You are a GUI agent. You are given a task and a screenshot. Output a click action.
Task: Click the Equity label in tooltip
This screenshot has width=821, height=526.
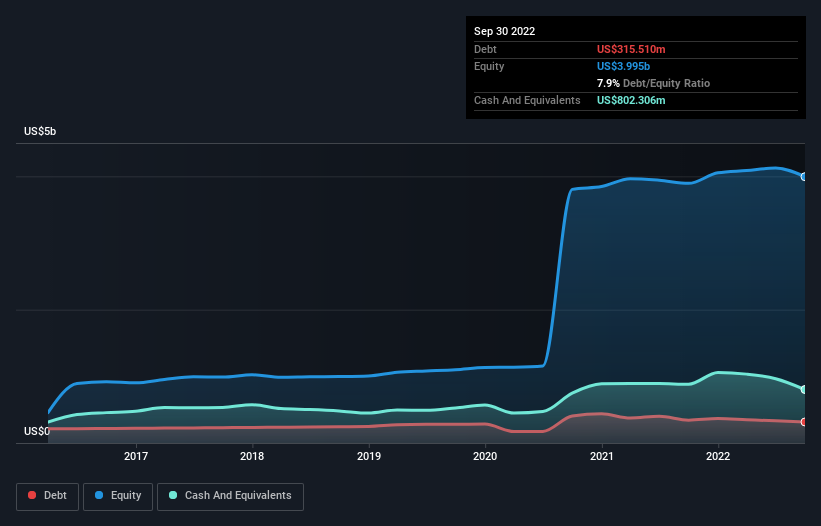[489, 66]
